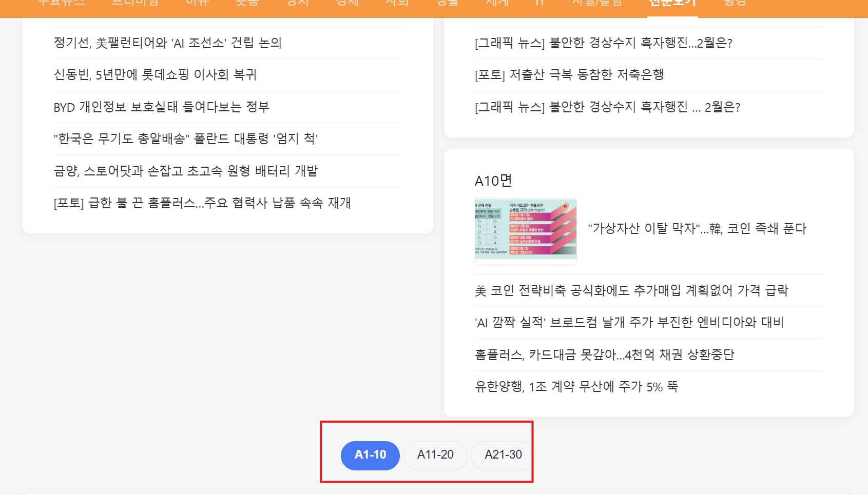Open 금양 스토어닷 원형 배터리 article
The image size is (868, 495).
[186, 171]
